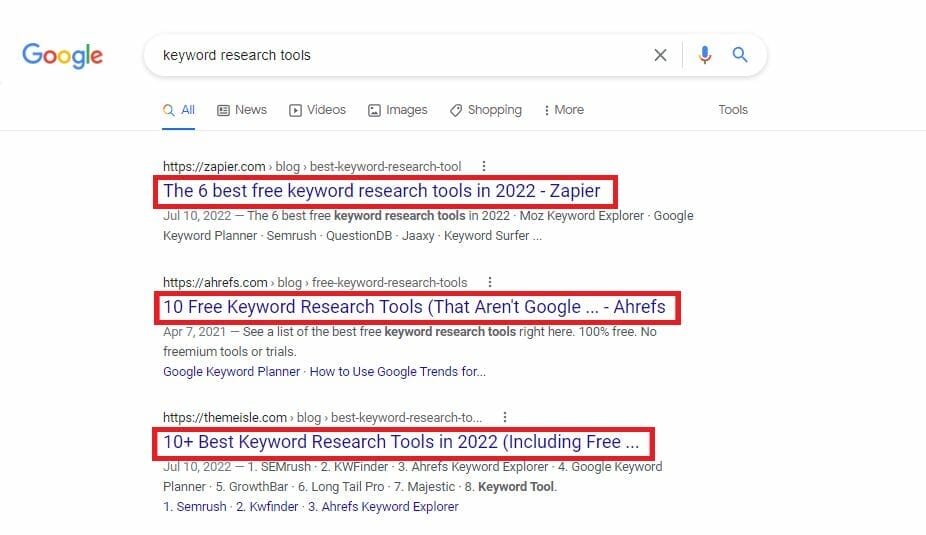Viewport: 926px width, 535px height.
Task: Switch to the Images tab
Action: 397,110
